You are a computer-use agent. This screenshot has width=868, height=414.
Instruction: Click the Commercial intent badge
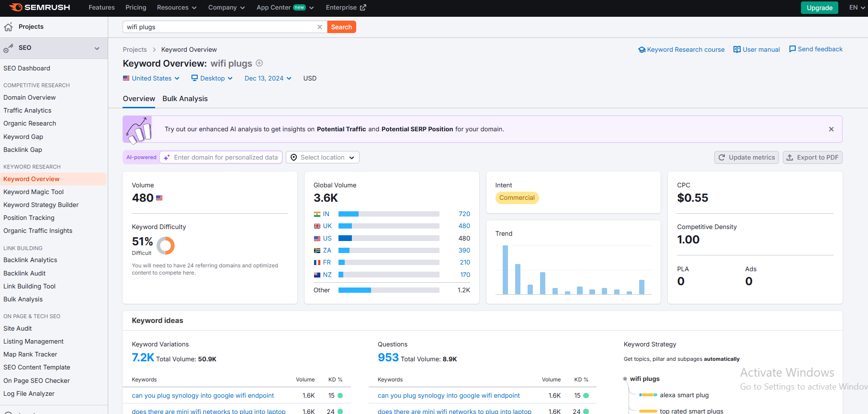pos(517,198)
